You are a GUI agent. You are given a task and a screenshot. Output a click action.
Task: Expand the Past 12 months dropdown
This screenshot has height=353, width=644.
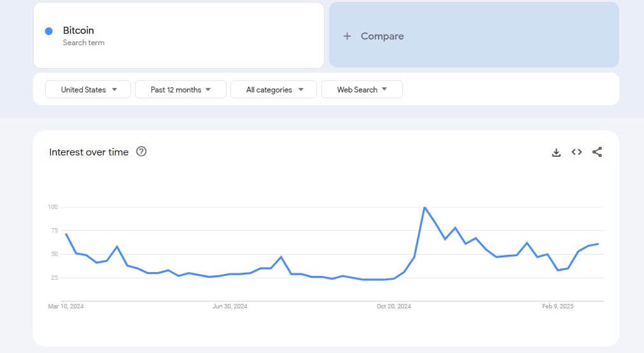[x=180, y=90]
